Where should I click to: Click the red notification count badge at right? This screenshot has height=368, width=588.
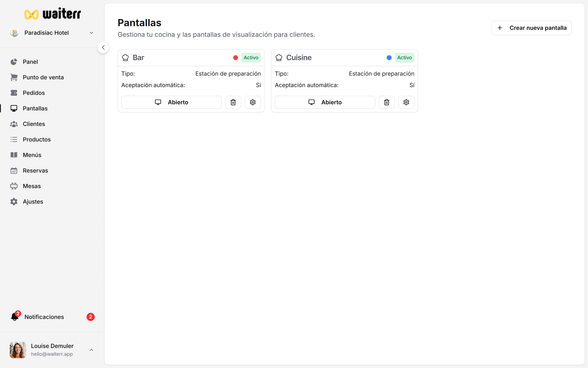tap(91, 317)
